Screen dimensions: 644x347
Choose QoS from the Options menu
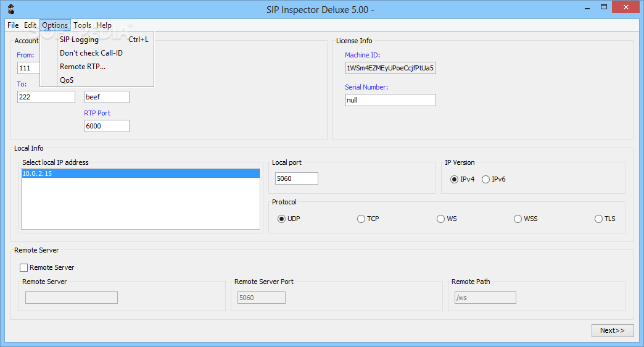[x=97, y=80]
